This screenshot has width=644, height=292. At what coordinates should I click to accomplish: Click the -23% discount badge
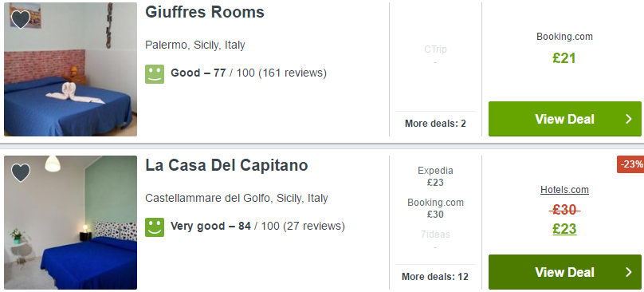[x=631, y=164]
